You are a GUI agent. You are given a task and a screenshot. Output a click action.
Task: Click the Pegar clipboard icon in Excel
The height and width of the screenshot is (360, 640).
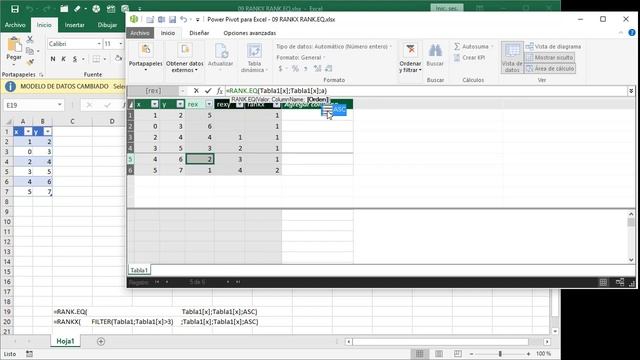[14, 45]
